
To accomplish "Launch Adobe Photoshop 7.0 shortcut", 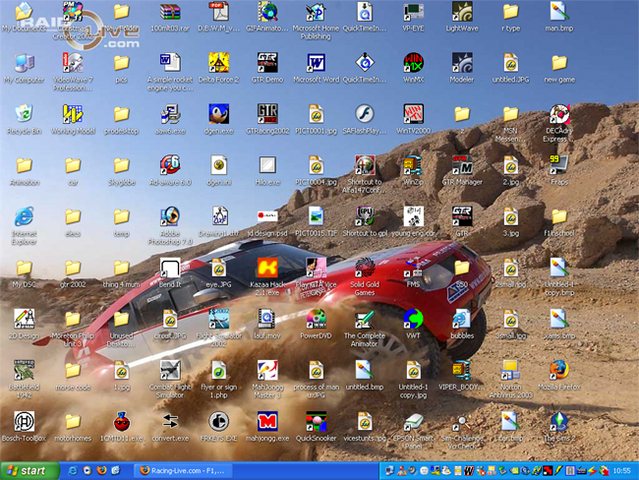I will point(170,216).
